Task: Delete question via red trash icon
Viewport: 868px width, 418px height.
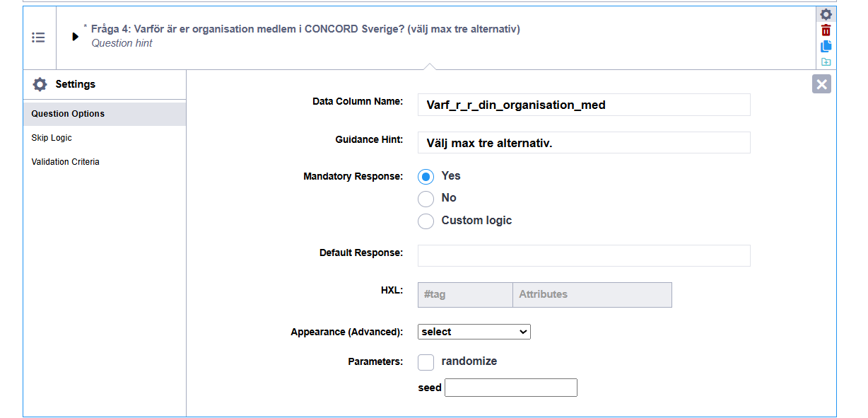Action: [826, 30]
